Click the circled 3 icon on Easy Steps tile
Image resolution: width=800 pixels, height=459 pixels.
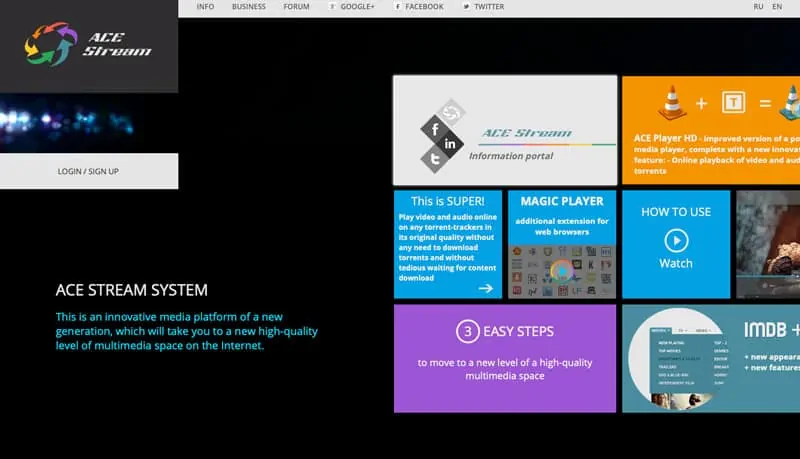click(x=467, y=332)
